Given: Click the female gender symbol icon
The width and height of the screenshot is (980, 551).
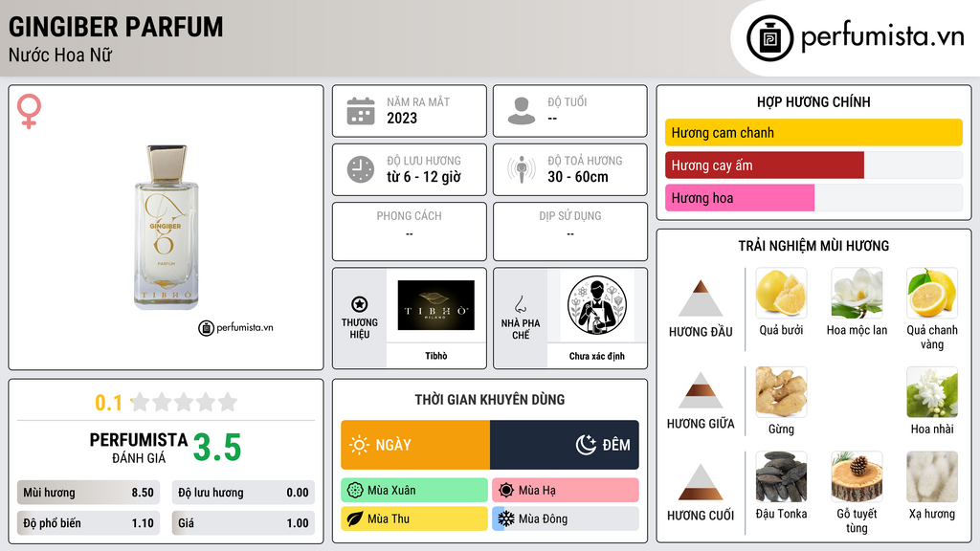Looking at the screenshot, I should coord(29,111).
